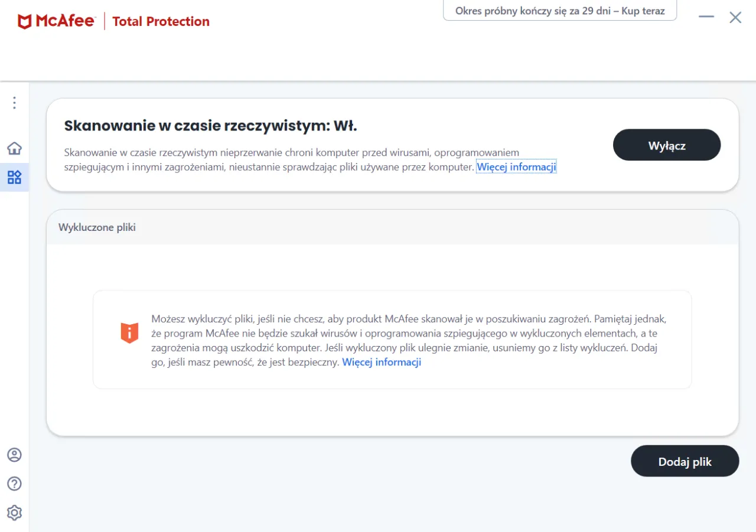Select the Wykluczone pliki section header

(x=97, y=227)
